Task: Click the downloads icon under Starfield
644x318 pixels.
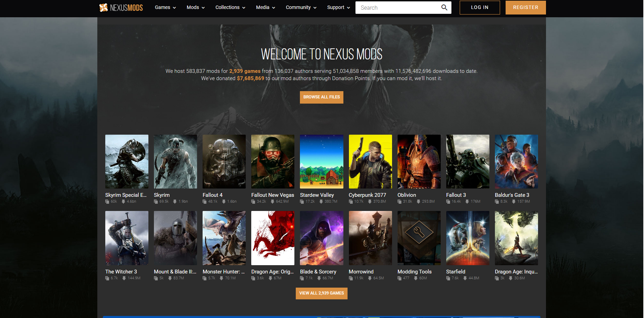Action: click(465, 278)
